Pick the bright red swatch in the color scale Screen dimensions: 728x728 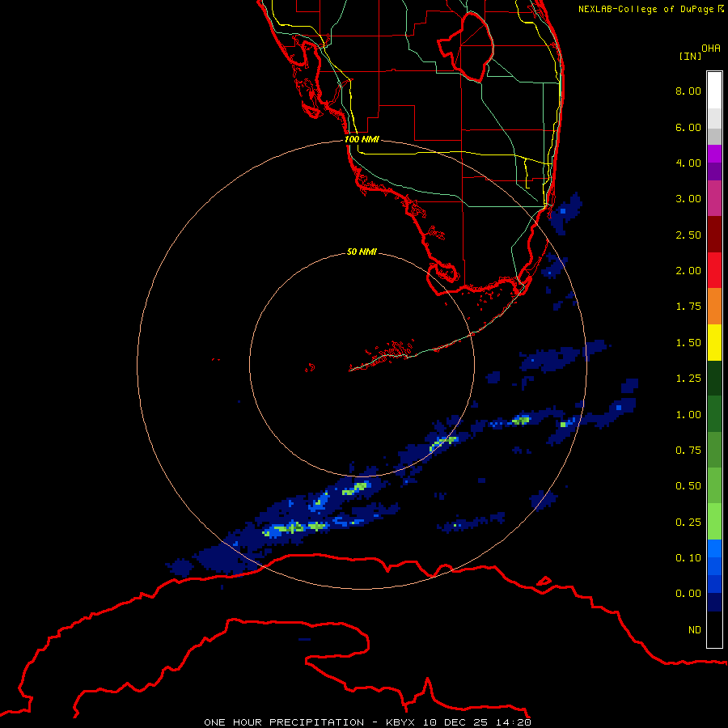tap(714, 271)
